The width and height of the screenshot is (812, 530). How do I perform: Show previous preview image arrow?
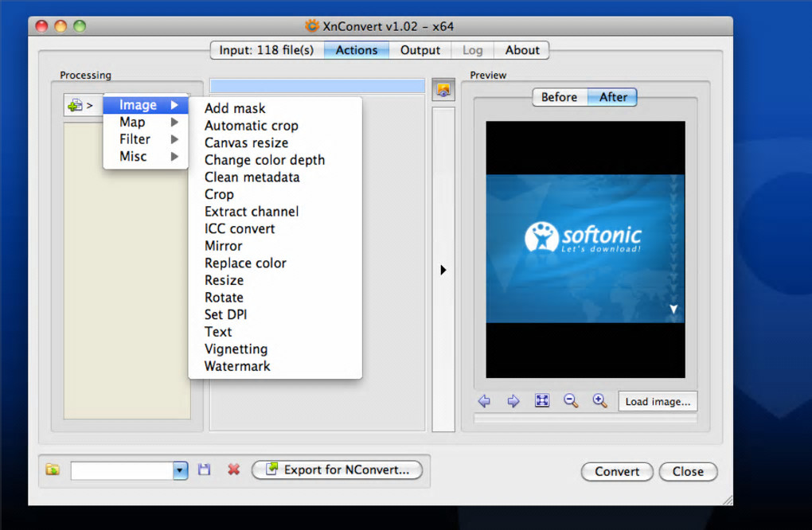pyautogui.click(x=484, y=401)
